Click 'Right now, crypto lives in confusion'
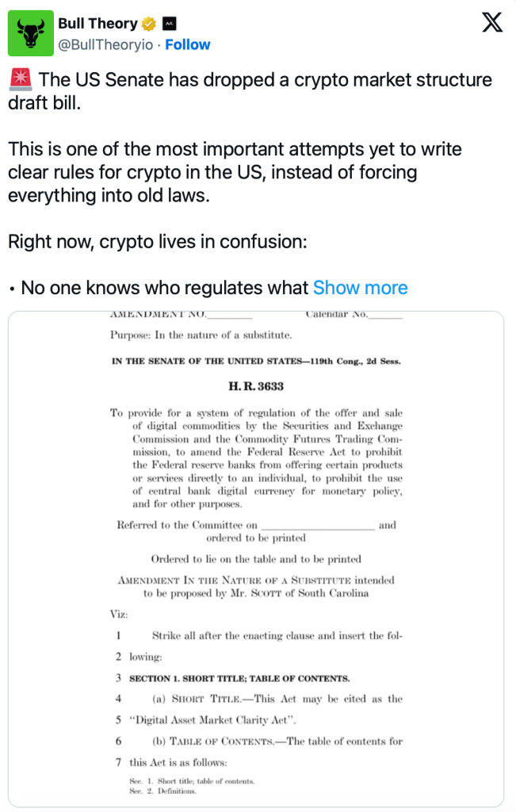Image resolution: width=516 pixels, height=812 pixels. tap(157, 242)
